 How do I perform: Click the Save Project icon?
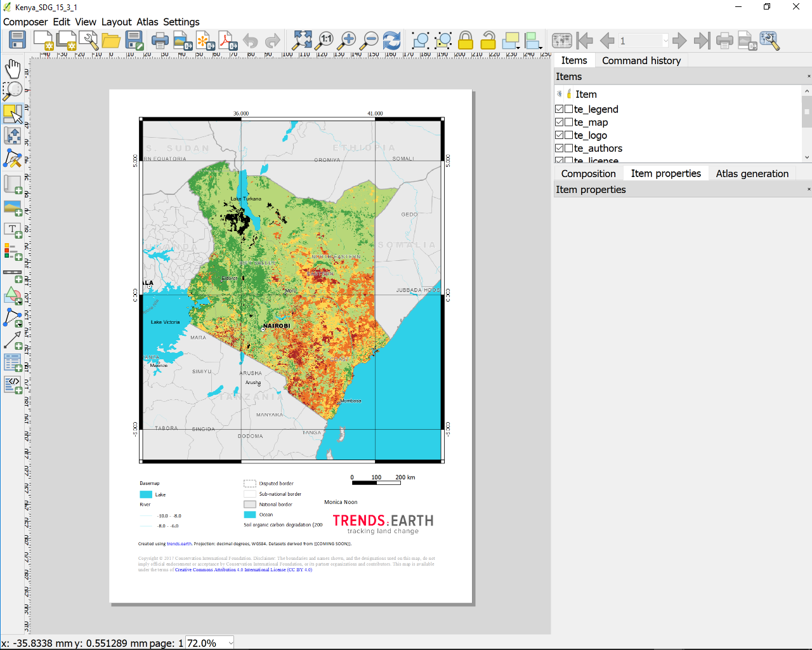coord(17,40)
